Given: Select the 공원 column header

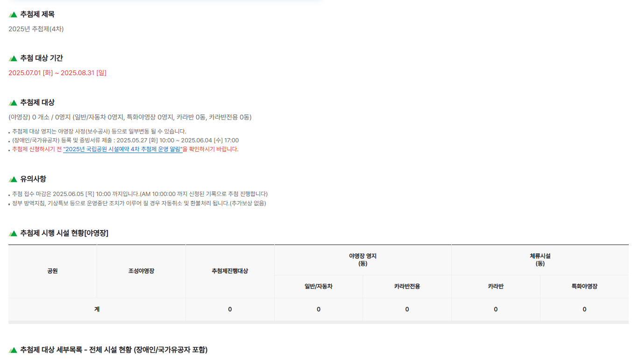Looking at the screenshot, I should pos(52,271).
